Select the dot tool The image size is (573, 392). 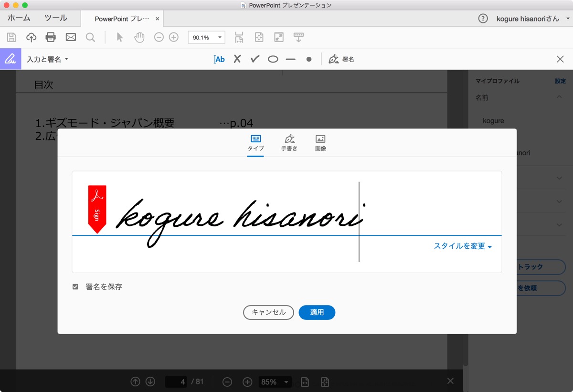[x=309, y=59]
